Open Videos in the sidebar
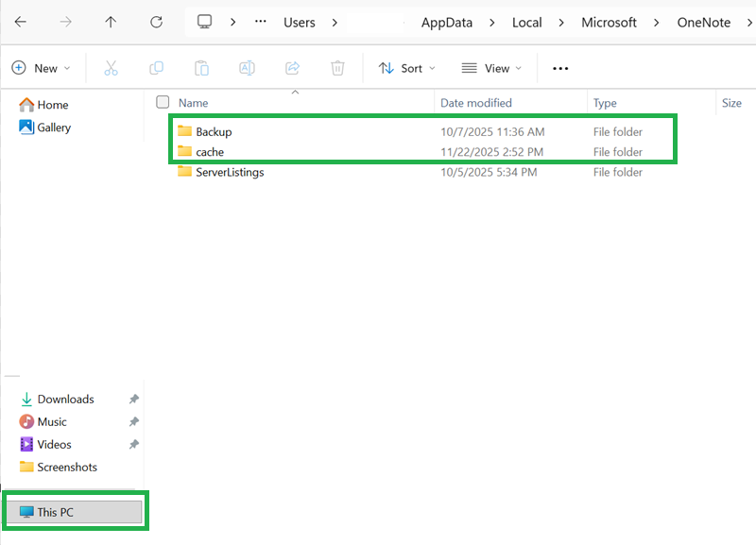Screen dimensions: 756x545 click(x=45, y=444)
